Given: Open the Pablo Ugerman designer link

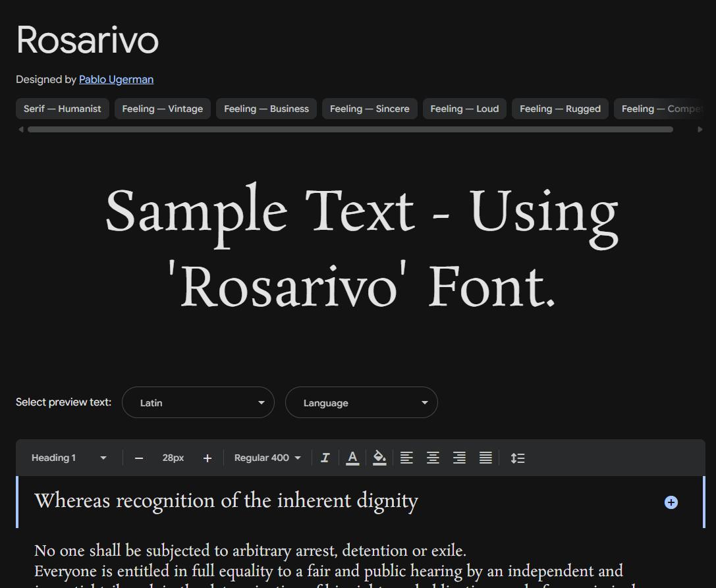Looking at the screenshot, I should [x=116, y=80].
